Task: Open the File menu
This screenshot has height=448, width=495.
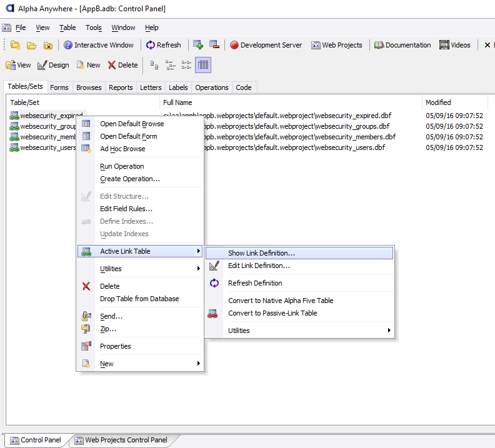Action: (x=21, y=27)
